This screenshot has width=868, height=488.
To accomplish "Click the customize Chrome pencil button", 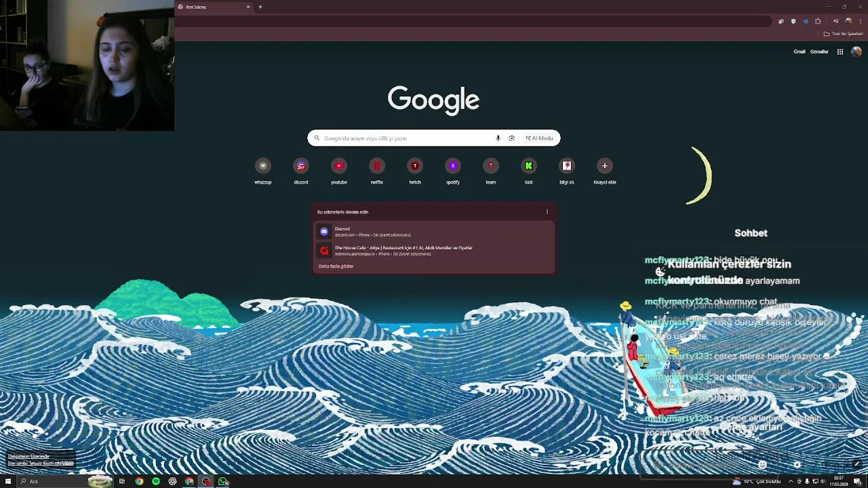I will pyautogui.click(x=857, y=464).
